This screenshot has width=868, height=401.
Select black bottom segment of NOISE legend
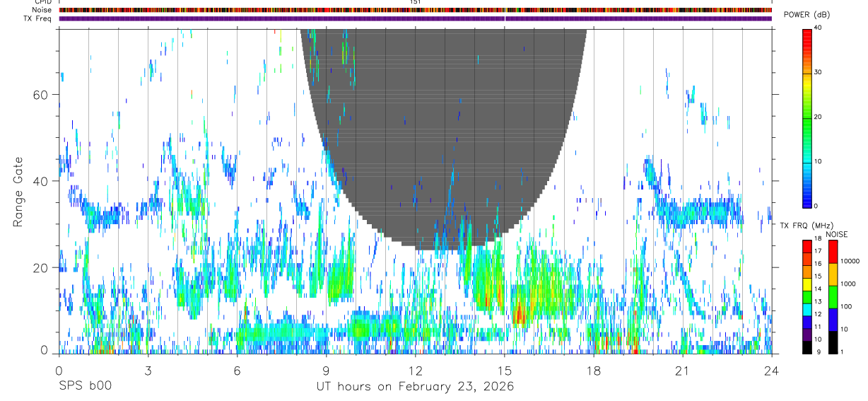833,342
